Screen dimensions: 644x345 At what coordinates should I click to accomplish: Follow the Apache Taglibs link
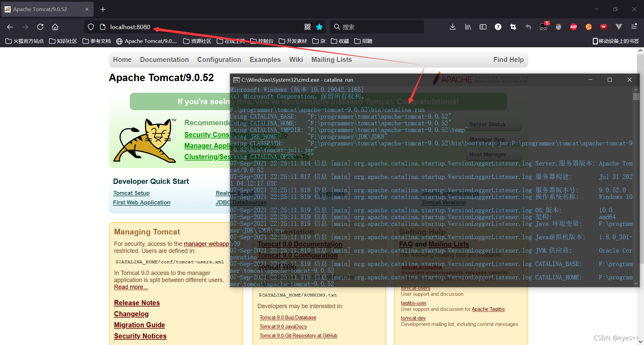click(x=488, y=309)
